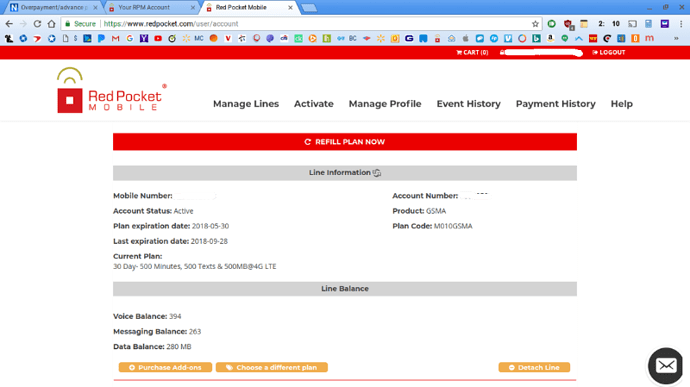This screenshot has width=690, height=387.
Task: Open the first Walmart spark bookmark
Action: click(186, 38)
